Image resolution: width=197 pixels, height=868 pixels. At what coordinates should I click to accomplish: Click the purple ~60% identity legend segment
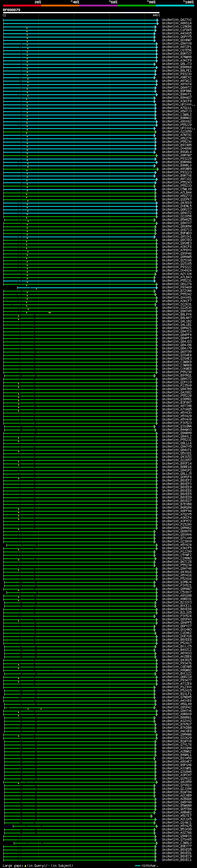pos(99,6)
